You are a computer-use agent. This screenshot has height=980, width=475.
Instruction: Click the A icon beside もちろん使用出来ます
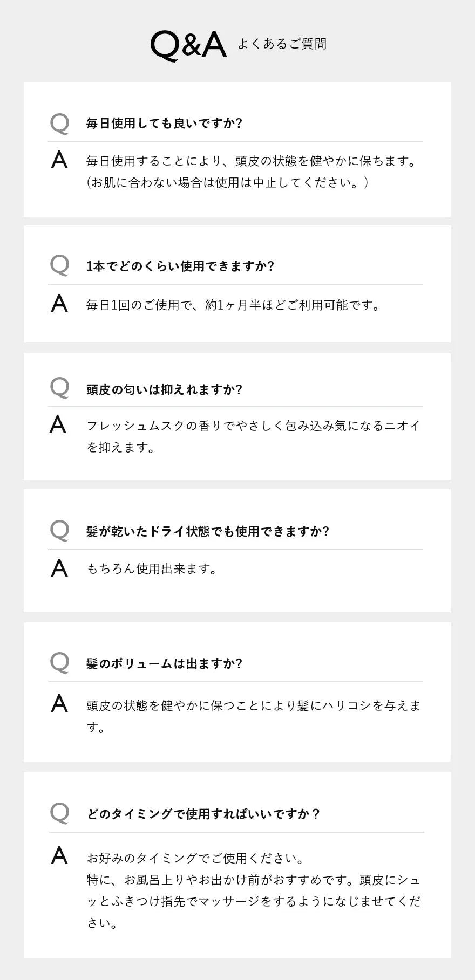pyautogui.click(x=59, y=568)
